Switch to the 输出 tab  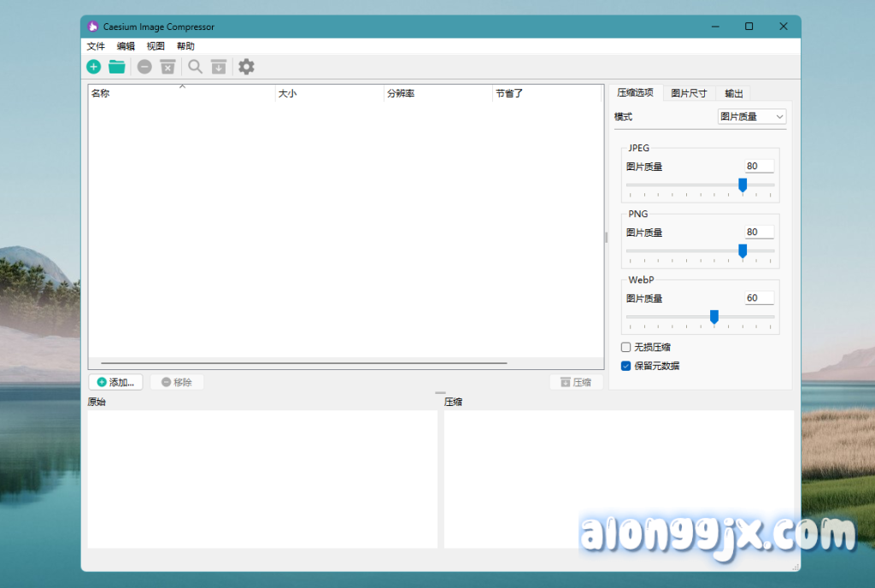[733, 93]
